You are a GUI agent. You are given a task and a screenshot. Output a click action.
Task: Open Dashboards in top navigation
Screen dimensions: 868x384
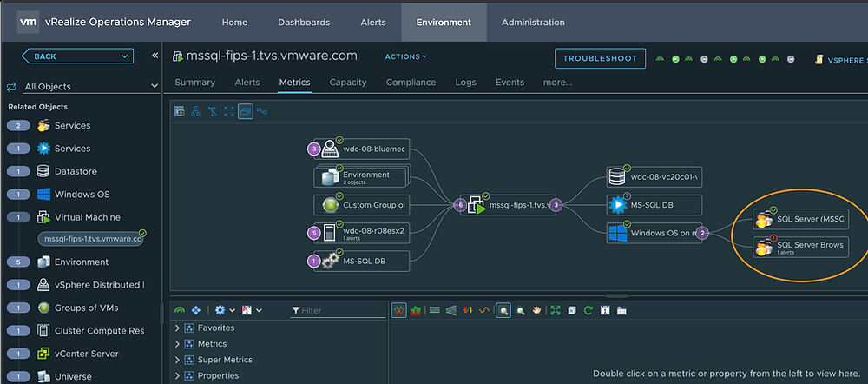click(x=304, y=23)
